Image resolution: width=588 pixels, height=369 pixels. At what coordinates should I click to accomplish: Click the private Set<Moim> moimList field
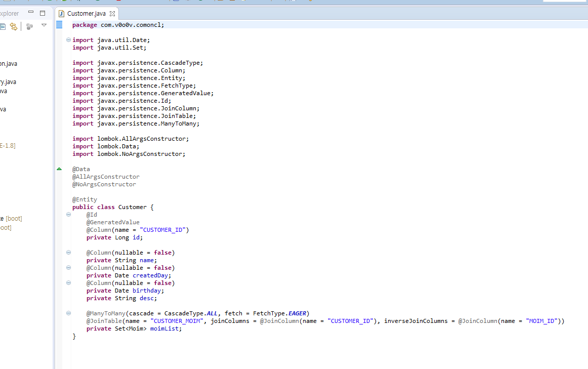134,329
